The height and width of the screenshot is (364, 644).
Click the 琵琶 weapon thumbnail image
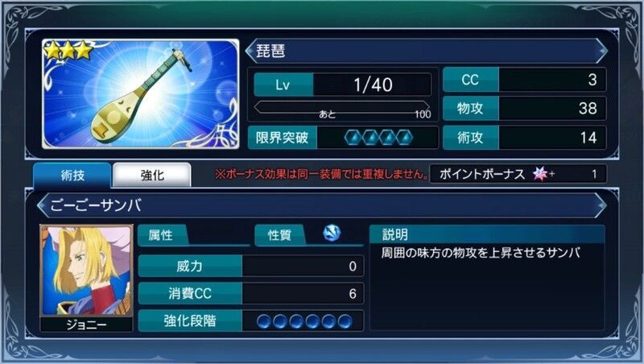tap(140, 93)
